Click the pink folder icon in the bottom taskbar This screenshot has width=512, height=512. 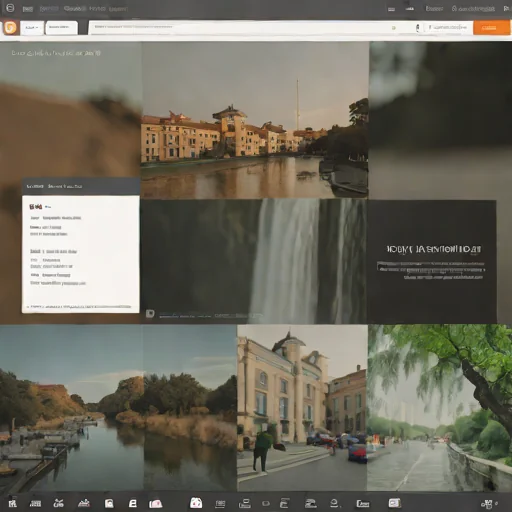pos(156,503)
